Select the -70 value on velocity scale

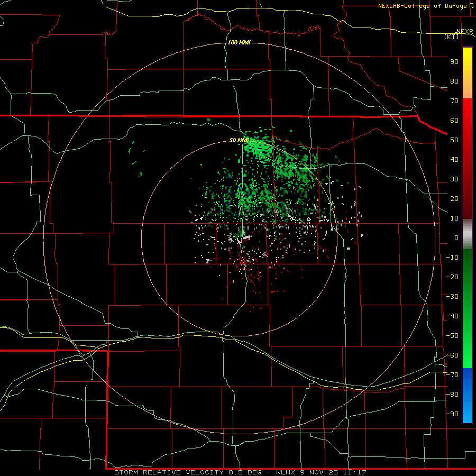(x=452, y=375)
